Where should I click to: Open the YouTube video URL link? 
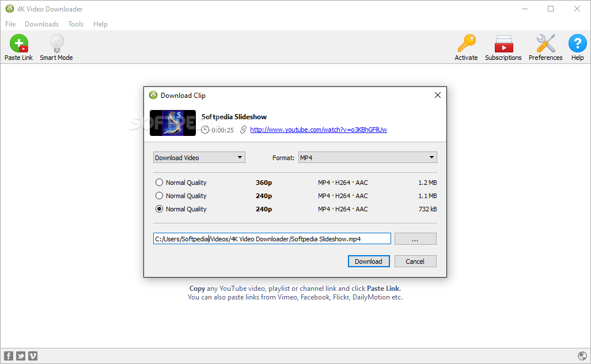319,130
